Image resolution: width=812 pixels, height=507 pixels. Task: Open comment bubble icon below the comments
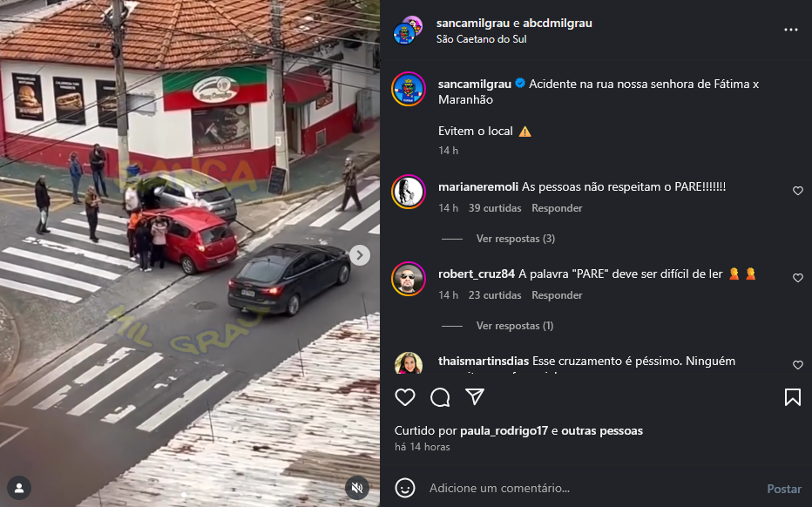click(x=440, y=397)
